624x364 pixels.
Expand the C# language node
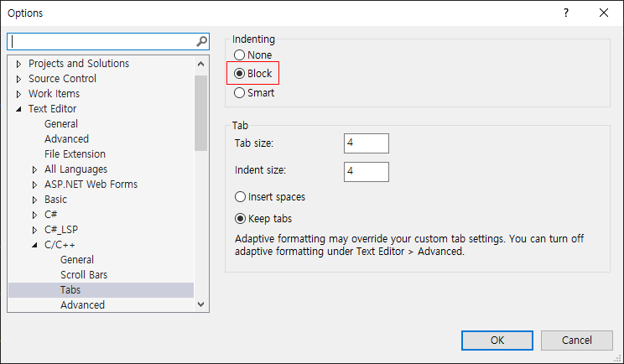click(x=34, y=215)
